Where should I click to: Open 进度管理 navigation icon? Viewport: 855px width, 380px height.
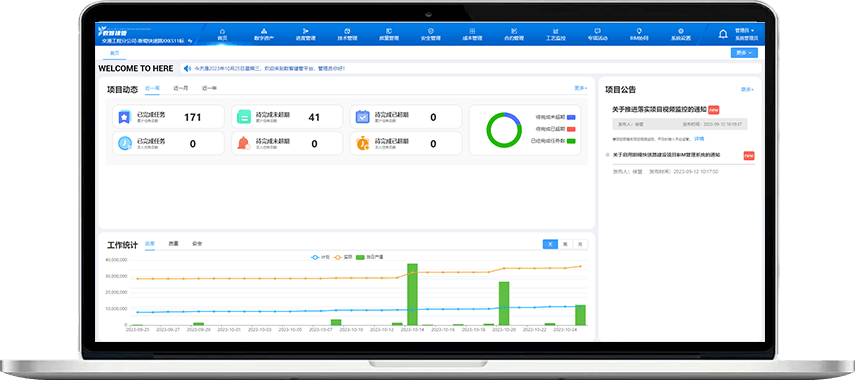point(305,31)
